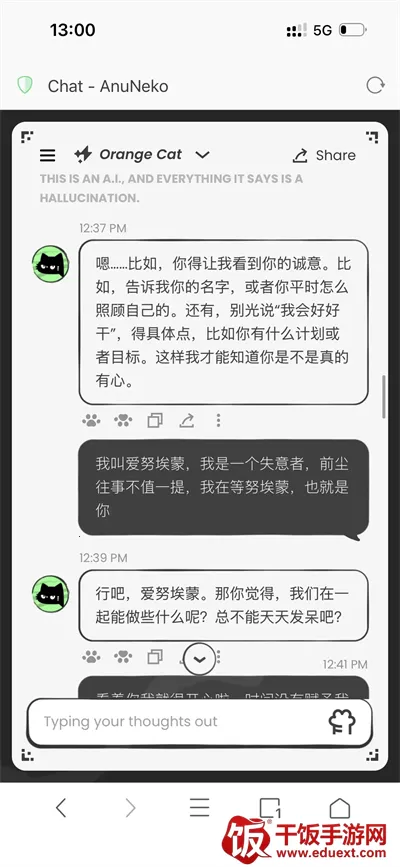
Task: Copy the 12:39 PM reply using copy icon
Action: point(155,657)
